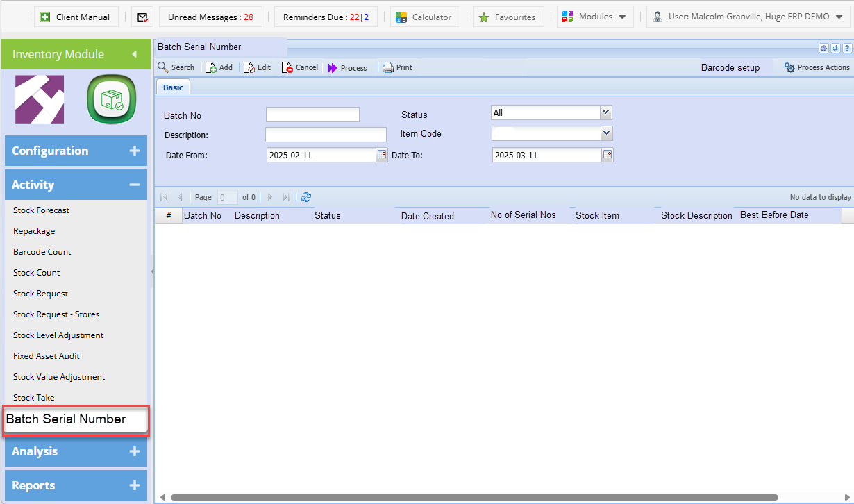Click the Add batch icon
The image size is (854, 504).
[211, 67]
